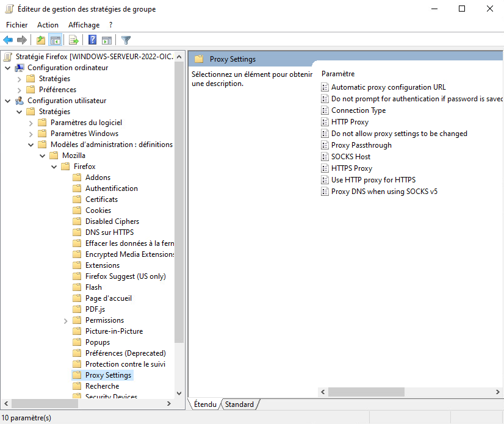Image resolution: width=504 pixels, height=424 pixels.
Task: Click the Automatic proxy configuration URL setting icon
Action: [x=325, y=87]
